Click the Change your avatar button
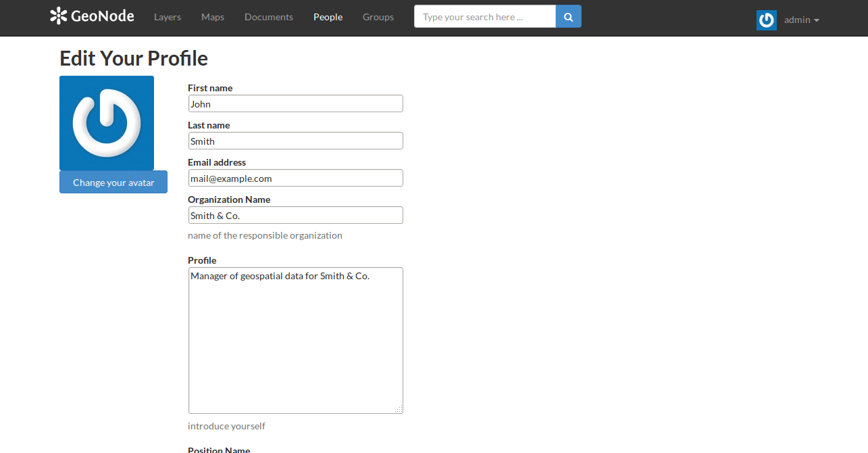Image resolution: width=868 pixels, height=453 pixels. pyautogui.click(x=113, y=182)
